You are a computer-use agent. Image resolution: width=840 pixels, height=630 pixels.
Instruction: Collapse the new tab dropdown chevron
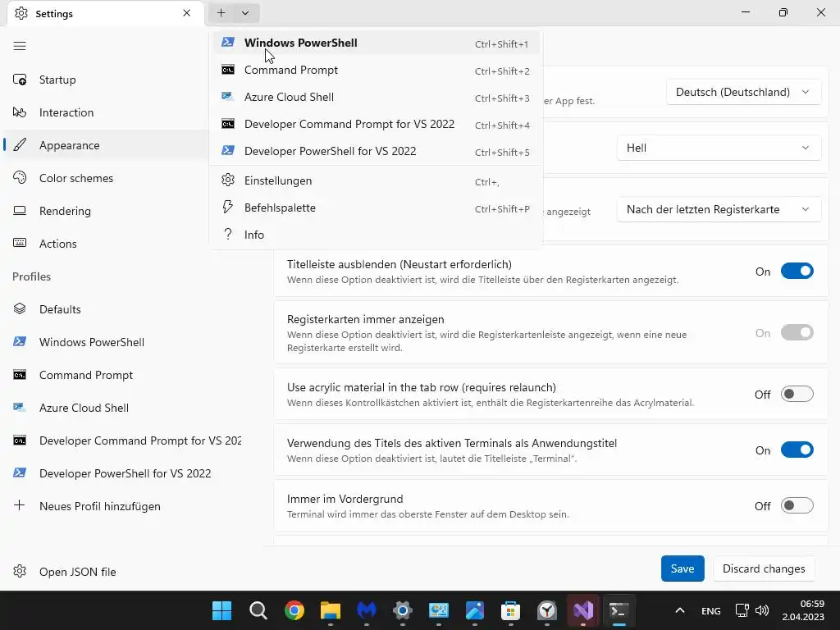tap(245, 13)
